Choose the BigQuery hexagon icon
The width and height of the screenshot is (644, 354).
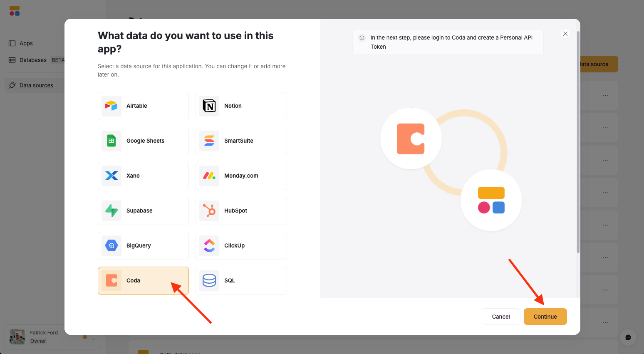[x=111, y=245]
